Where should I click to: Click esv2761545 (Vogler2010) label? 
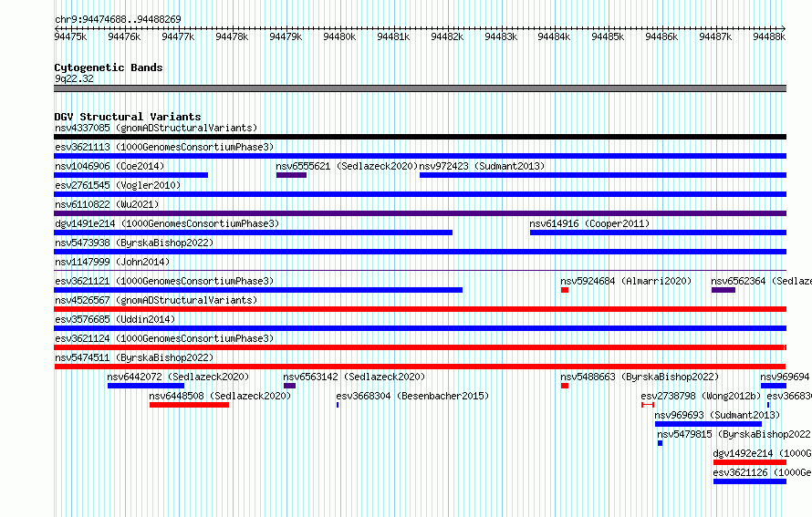coord(118,185)
